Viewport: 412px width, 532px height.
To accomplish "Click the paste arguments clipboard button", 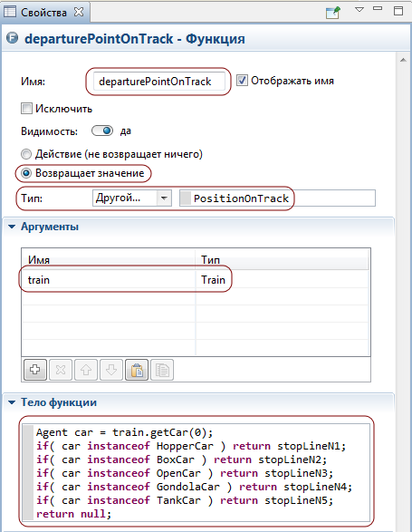I will (137, 370).
